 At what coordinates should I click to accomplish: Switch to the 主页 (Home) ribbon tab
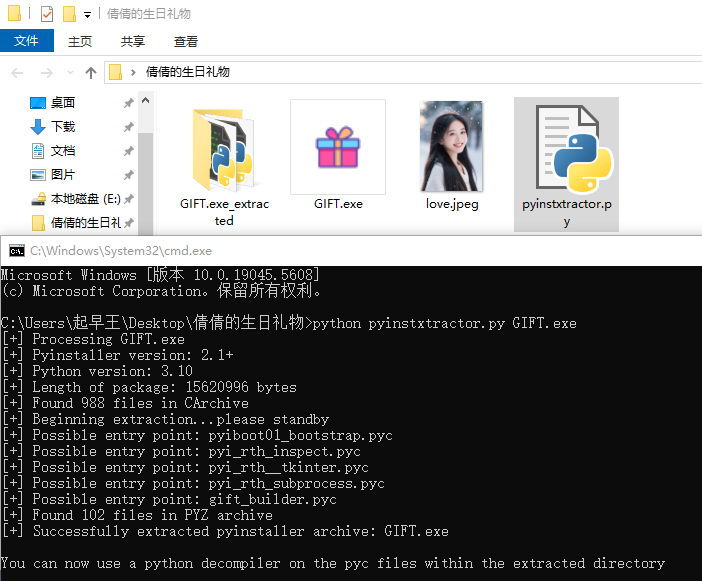click(80, 41)
